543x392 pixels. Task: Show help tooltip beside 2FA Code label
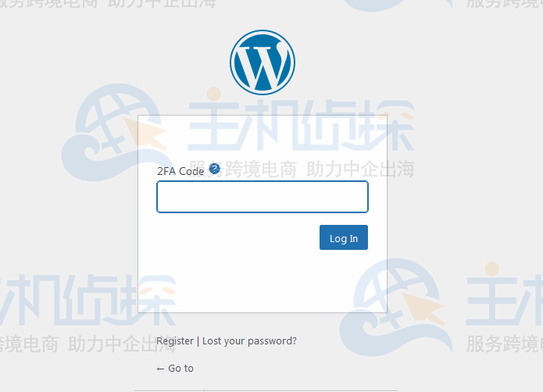(215, 169)
